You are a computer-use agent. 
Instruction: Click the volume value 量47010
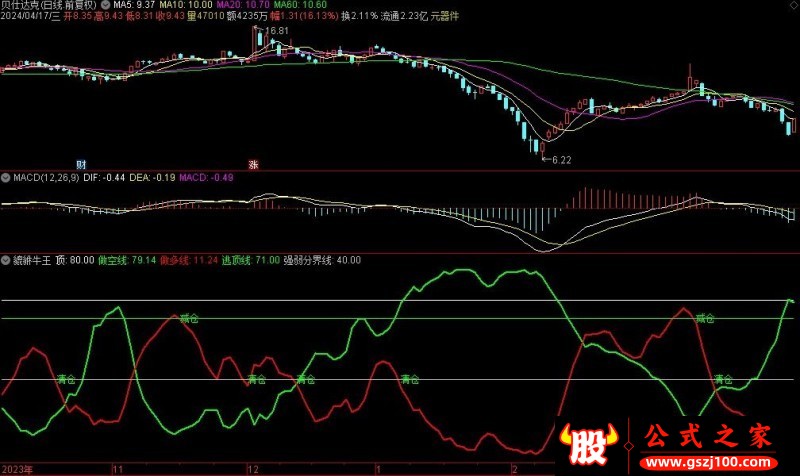[x=205, y=16]
